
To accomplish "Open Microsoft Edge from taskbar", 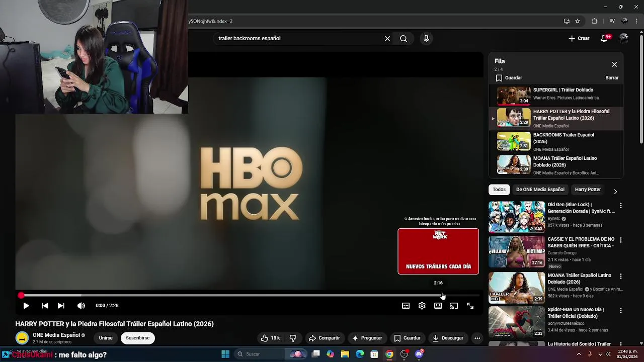I will [360, 354].
